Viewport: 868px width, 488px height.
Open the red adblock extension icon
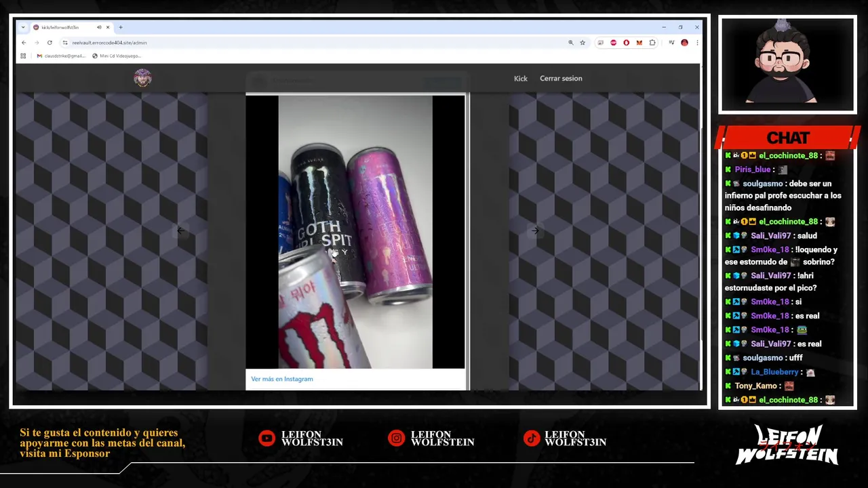[x=614, y=43]
